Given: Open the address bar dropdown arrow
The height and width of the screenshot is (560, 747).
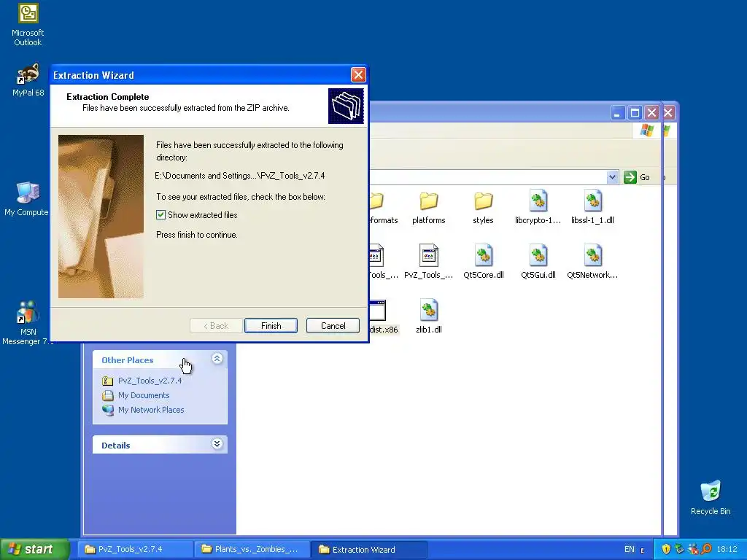Looking at the screenshot, I should [x=612, y=177].
